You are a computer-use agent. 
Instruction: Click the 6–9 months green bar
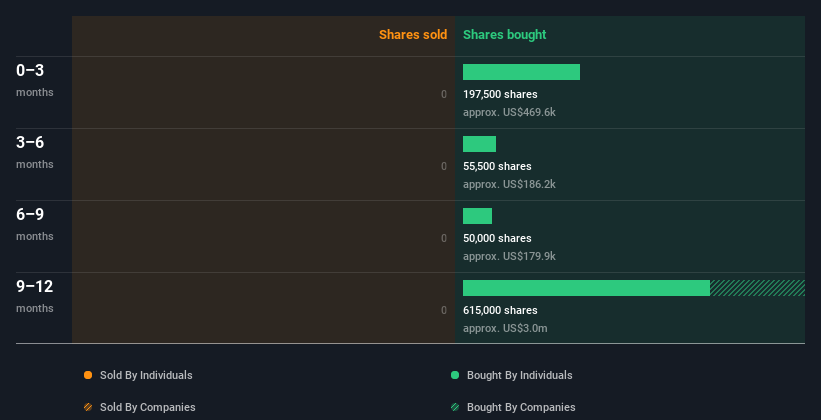[x=477, y=216]
